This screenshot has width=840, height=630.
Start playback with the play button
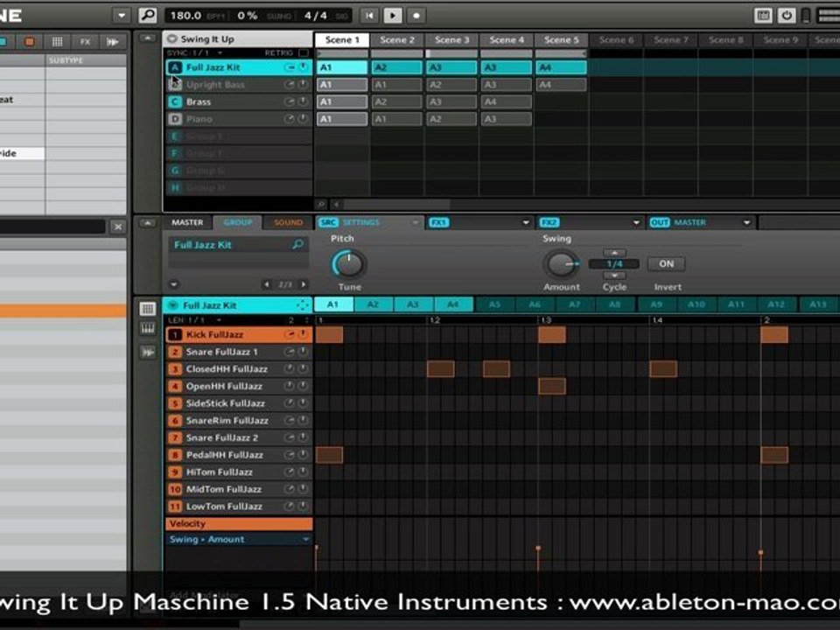tap(393, 16)
